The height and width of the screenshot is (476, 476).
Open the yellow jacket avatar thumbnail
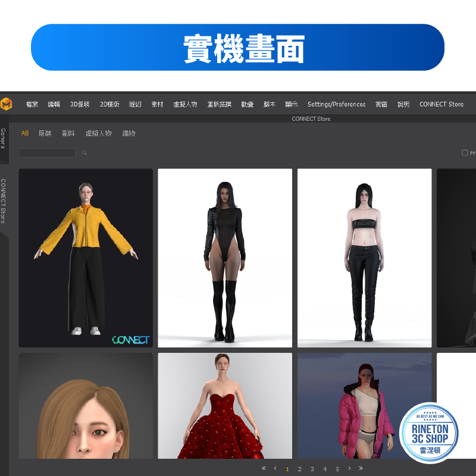pos(86,258)
